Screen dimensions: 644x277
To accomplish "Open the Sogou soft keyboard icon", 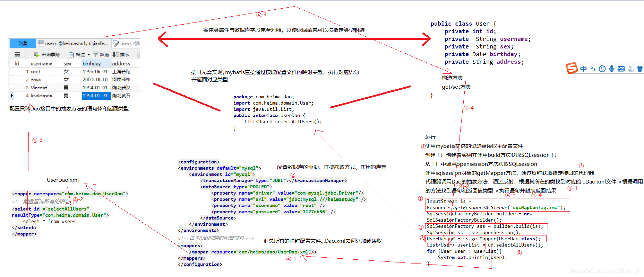I will 621,69.
